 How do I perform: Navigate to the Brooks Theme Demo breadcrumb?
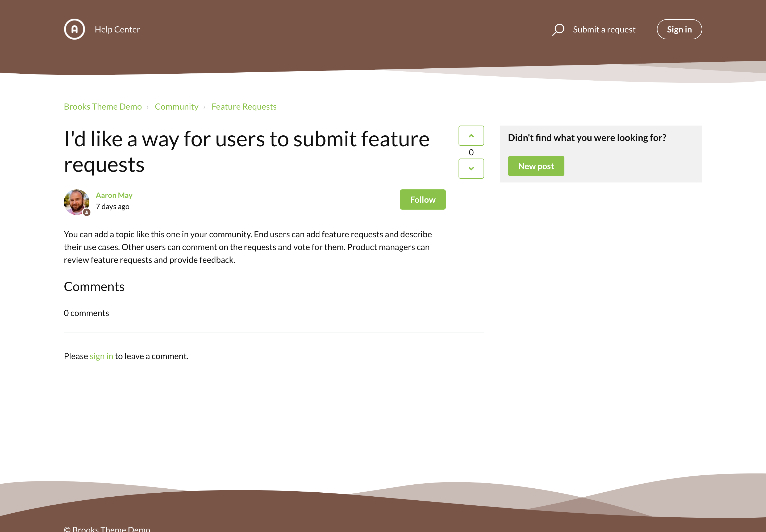point(103,107)
